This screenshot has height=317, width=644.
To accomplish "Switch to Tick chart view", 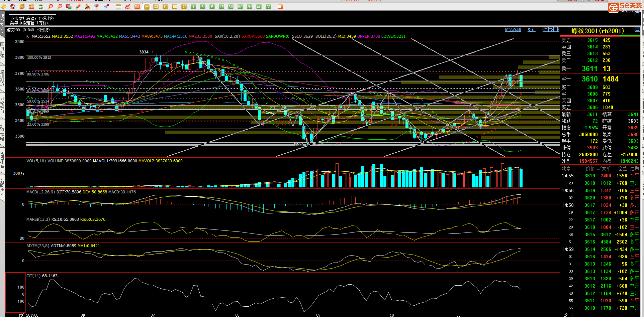I will (x=137, y=7).
